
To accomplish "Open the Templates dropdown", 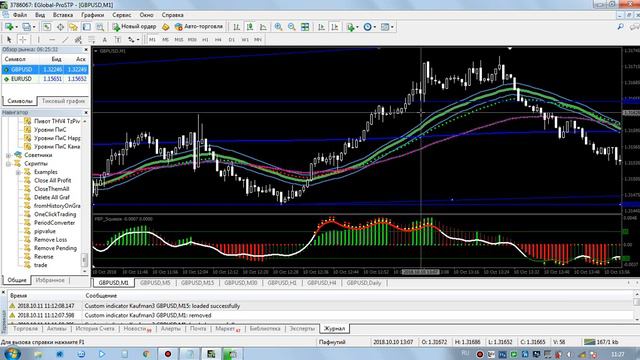I will click(386, 27).
